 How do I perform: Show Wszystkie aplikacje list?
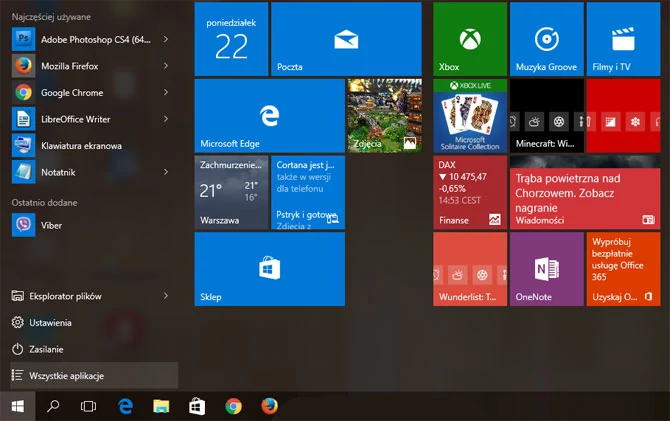(94, 375)
